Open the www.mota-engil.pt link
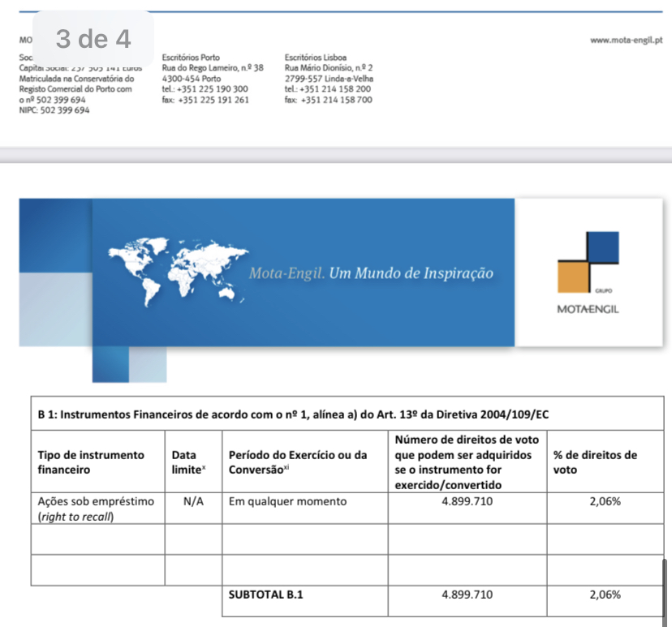This screenshot has height=627, width=672. pyautogui.click(x=626, y=41)
